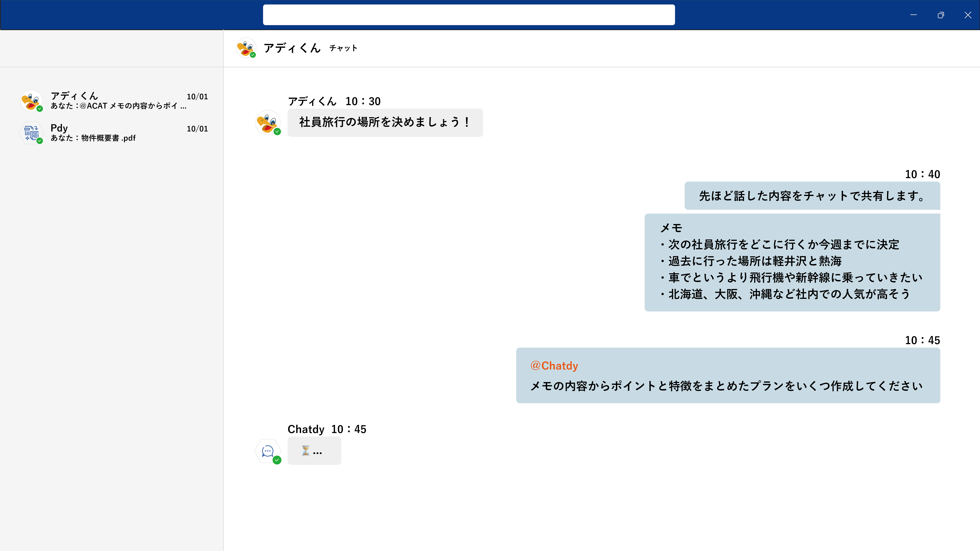Select the メモ message bubble
980x551 pixels.
tap(792, 262)
